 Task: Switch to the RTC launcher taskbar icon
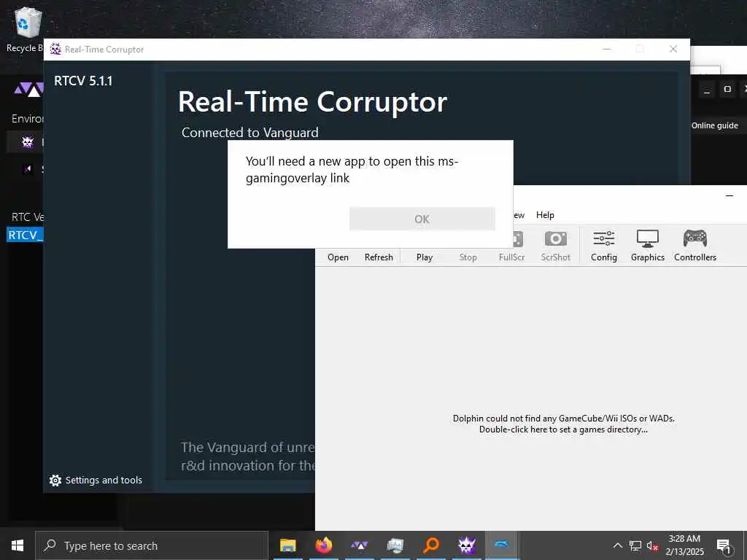click(359, 545)
